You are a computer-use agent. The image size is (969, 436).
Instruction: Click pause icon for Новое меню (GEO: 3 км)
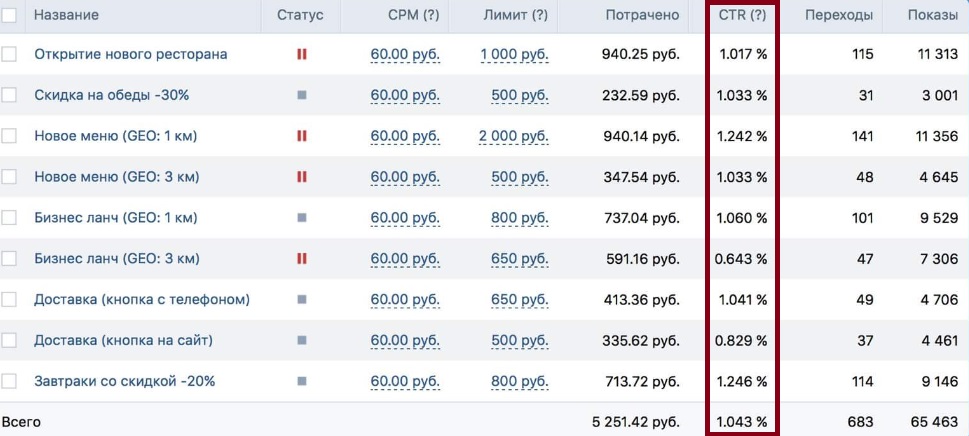(x=301, y=177)
